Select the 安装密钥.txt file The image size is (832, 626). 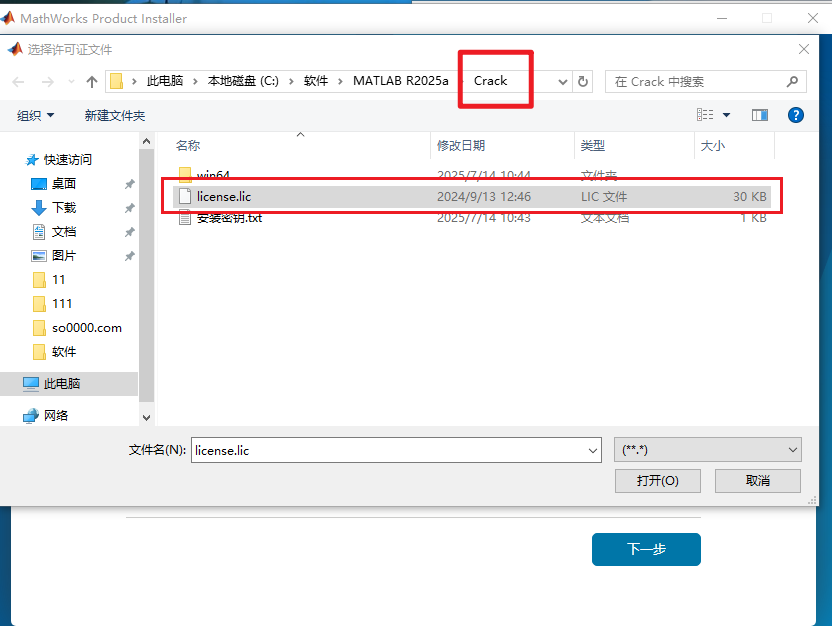click(229, 218)
